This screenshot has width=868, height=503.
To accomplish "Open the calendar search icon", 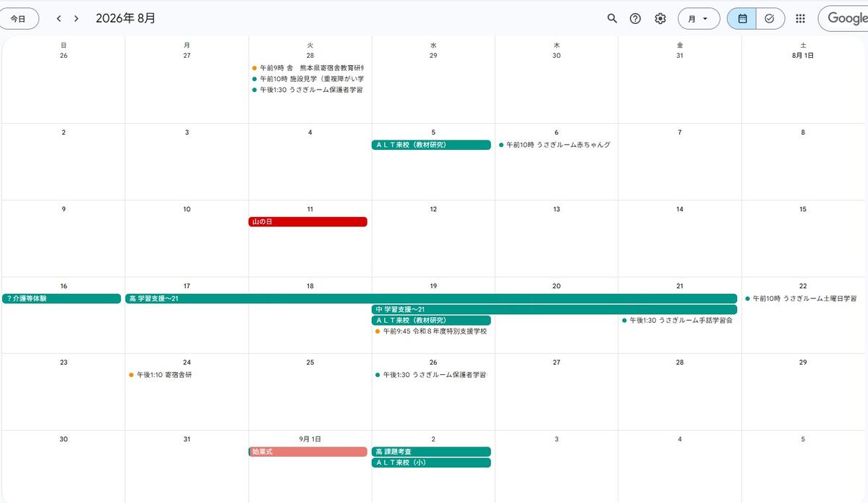I will tap(612, 19).
